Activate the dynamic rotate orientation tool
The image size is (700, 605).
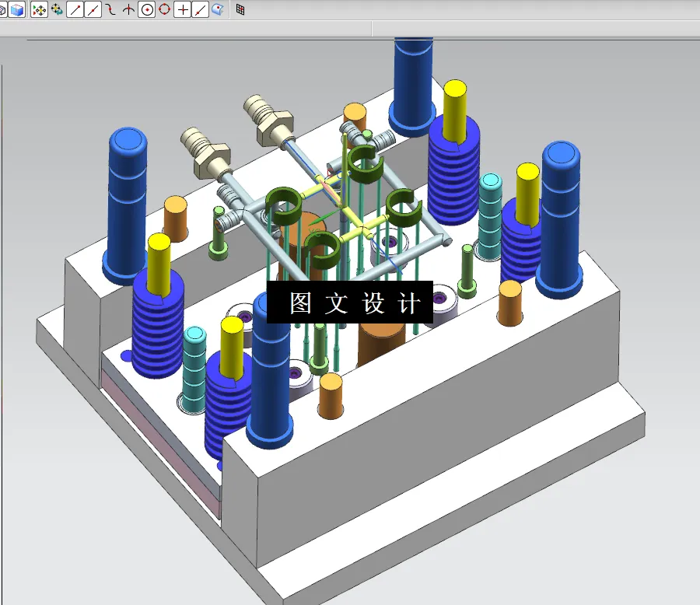(x=56, y=10)
